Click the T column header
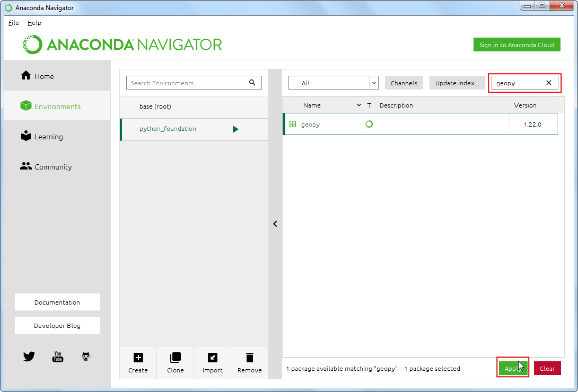578x392 pixels. tap(369, 105)
